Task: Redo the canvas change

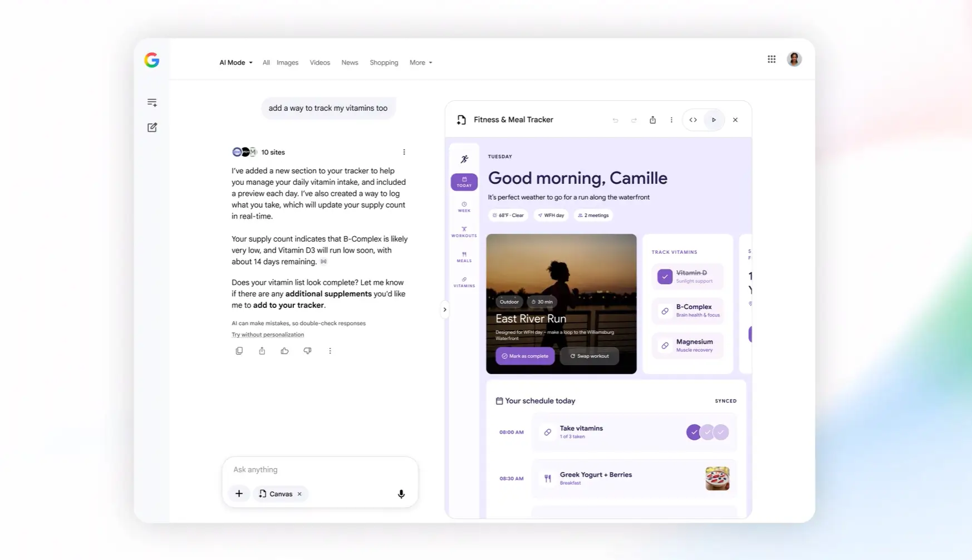Action: (x=634, y=120)
